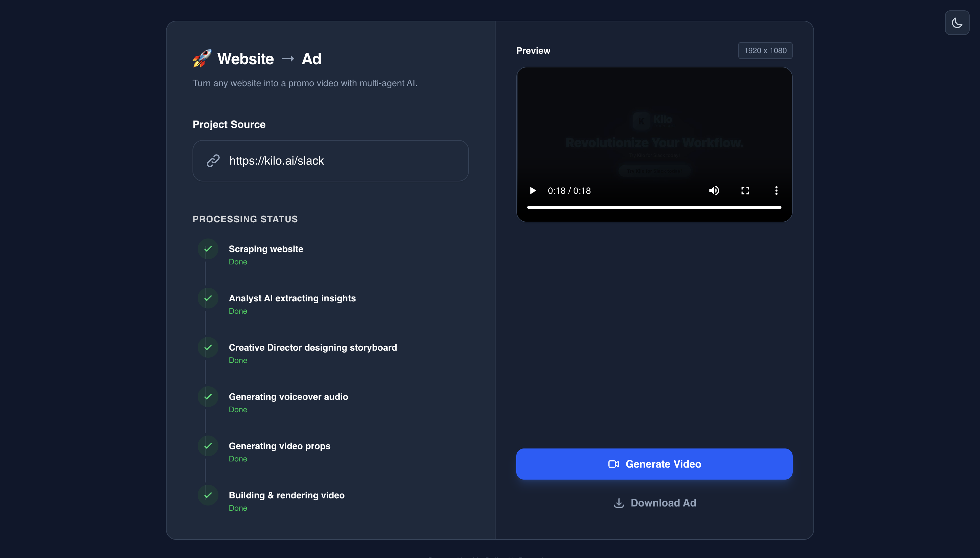Click the Generate Video button
Image resolution: width=980 pixels, height=558 pixels.
(x=654, y=464)
